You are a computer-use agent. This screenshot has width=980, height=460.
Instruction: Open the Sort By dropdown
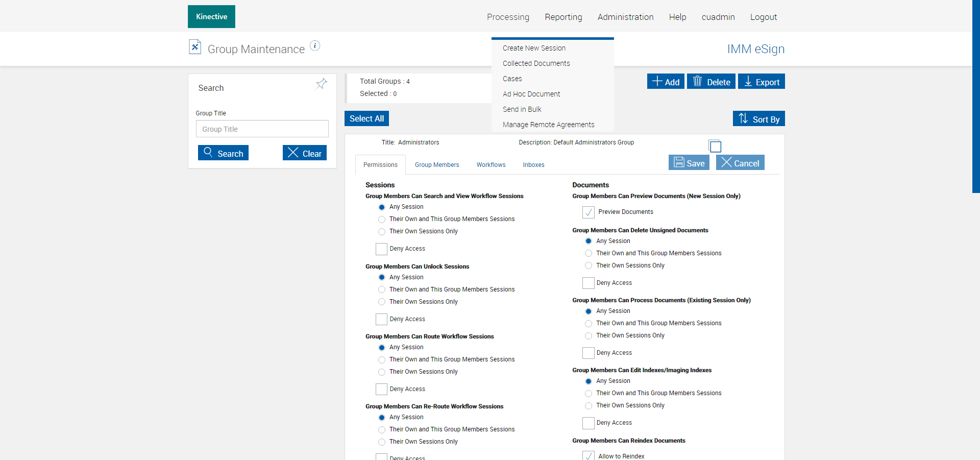pyautogui.click(x=758, y=119)
